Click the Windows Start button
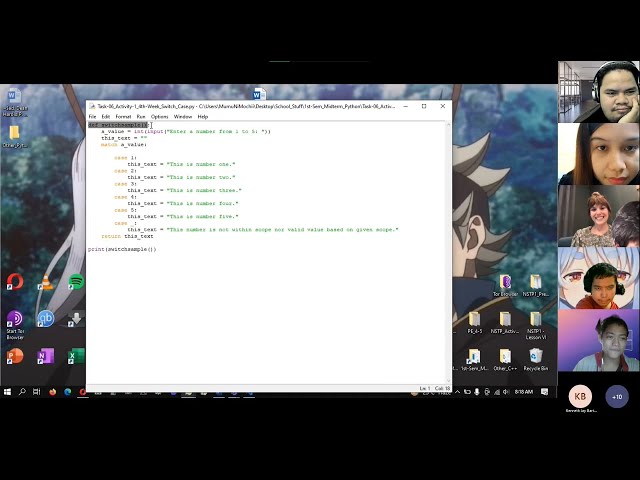The image size is (640, 480). tap(7, 392)
